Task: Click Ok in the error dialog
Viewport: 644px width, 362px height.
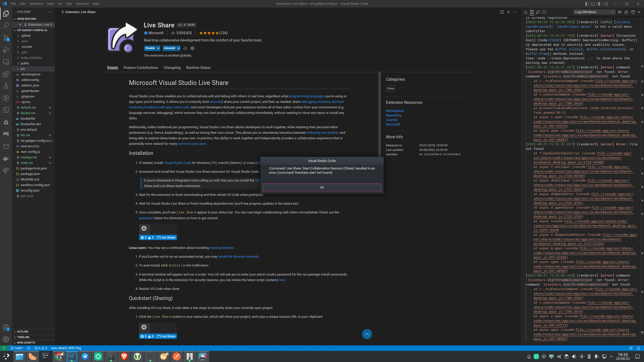Action: tap(322, 187)
